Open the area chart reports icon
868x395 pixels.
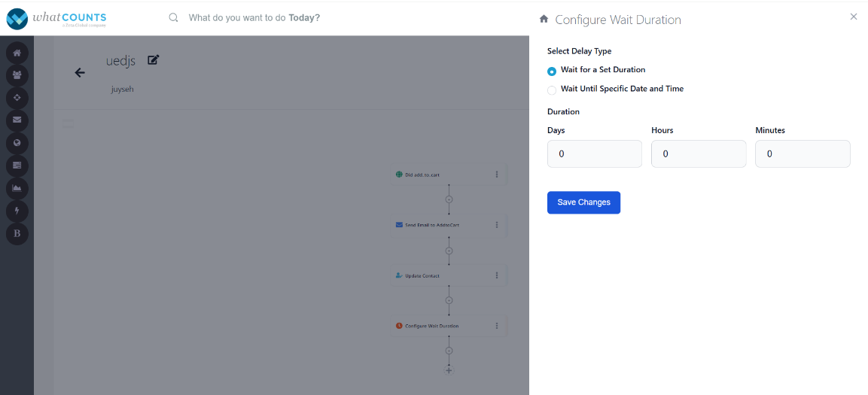[x=17, y=187]
